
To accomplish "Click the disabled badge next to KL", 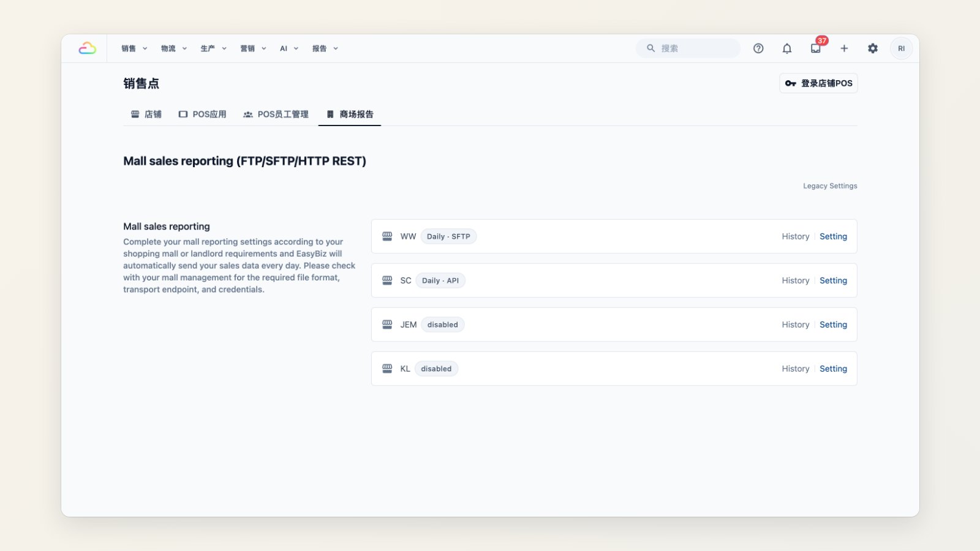I will (436, 369).
